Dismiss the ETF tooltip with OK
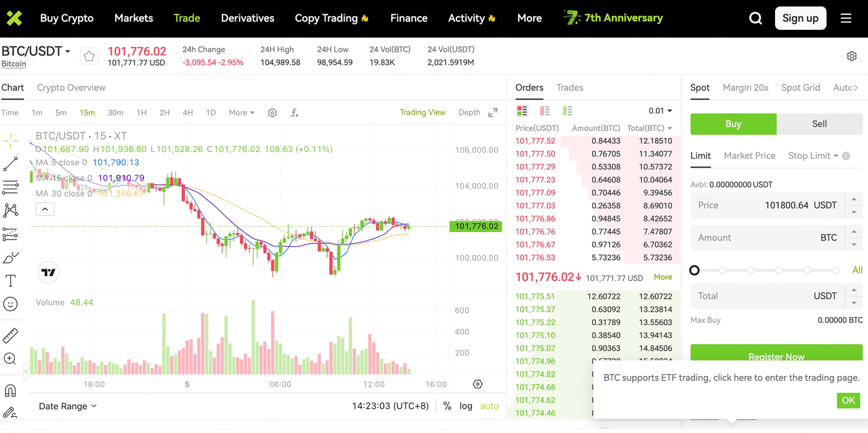 click(848, 400)
